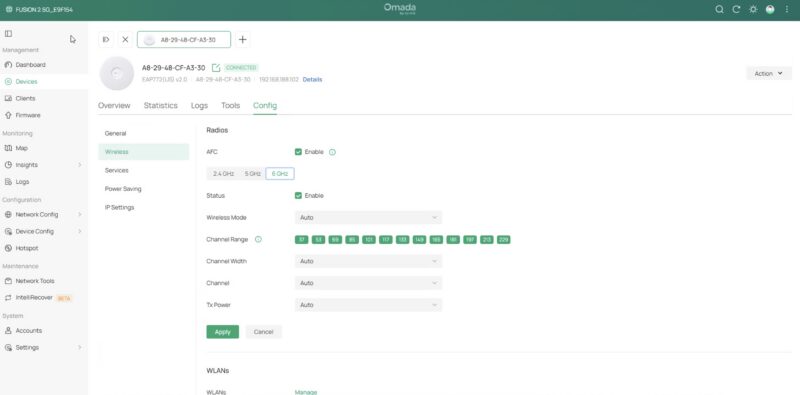Open the Action dropdown menu
This screenshot has height=395, width=800.
pyautogui.click(x=769, y=73)
